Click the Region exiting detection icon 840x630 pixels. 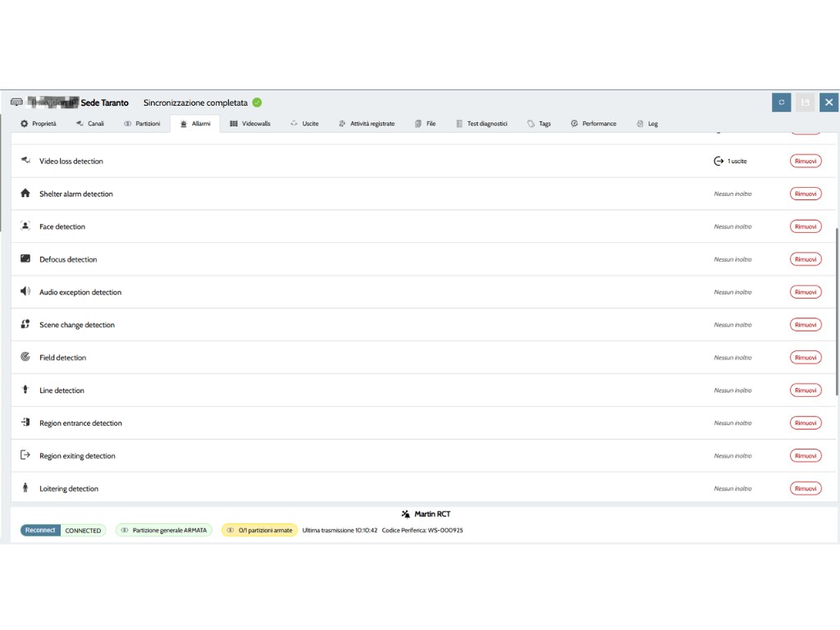(x=25, y=454)
